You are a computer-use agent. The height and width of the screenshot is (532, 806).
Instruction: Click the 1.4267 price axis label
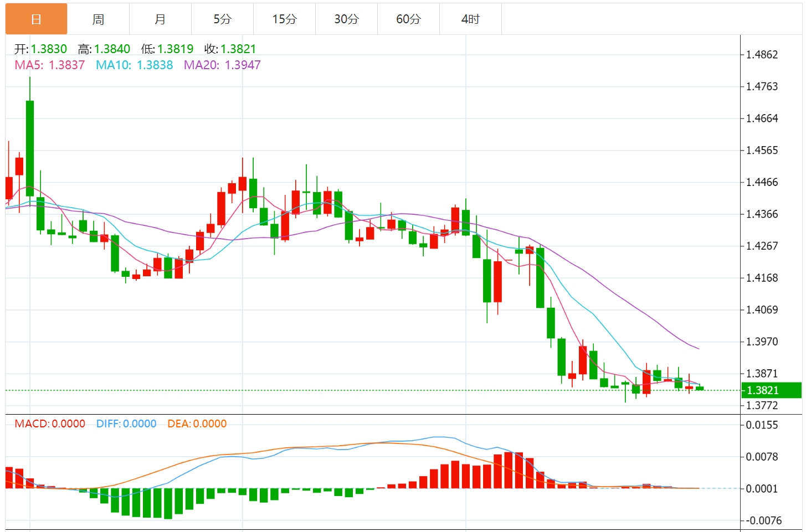(x=762, y=246)
